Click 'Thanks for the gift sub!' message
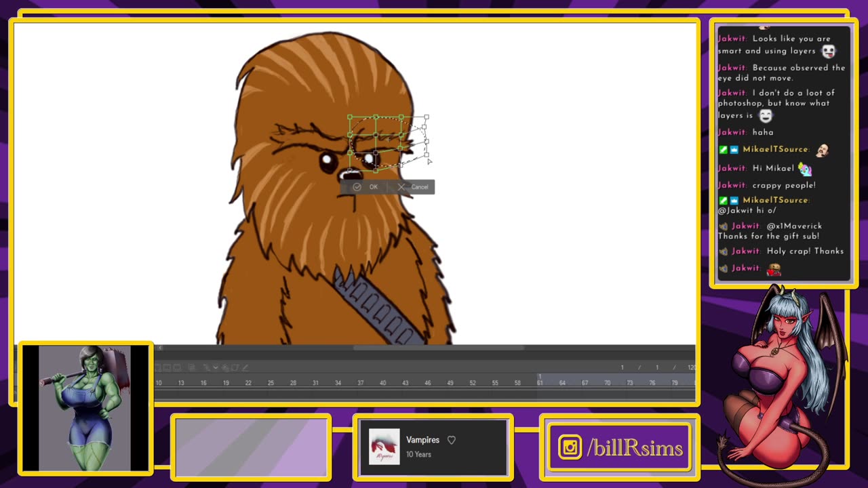Screen dimensions: 868x488 (768, 236)
